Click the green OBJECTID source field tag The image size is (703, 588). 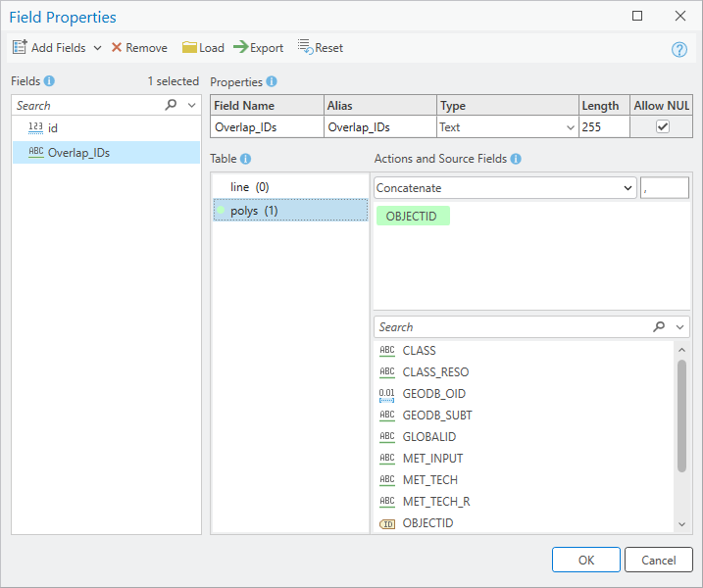coord(413,216)
